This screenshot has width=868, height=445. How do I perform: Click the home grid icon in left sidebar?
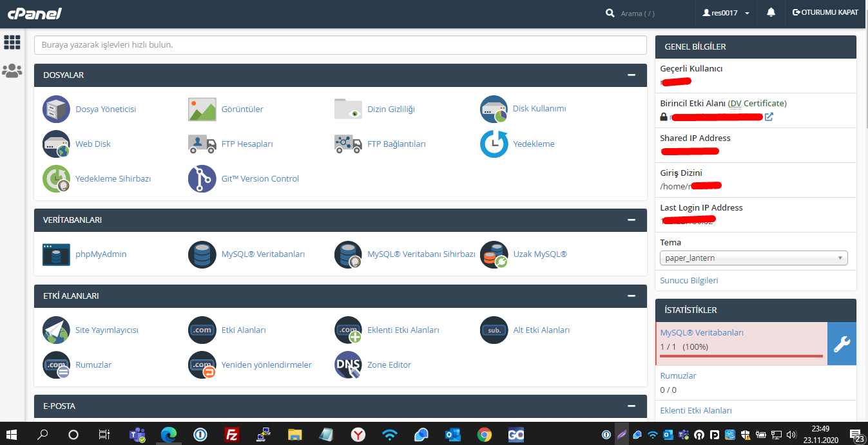[x=12, y=43]
